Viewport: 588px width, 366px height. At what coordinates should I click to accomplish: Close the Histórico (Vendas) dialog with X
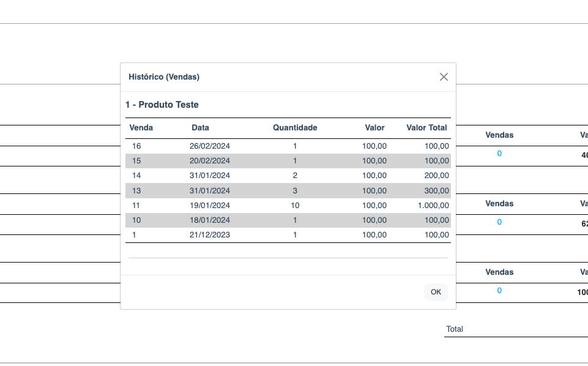point(444,77)
